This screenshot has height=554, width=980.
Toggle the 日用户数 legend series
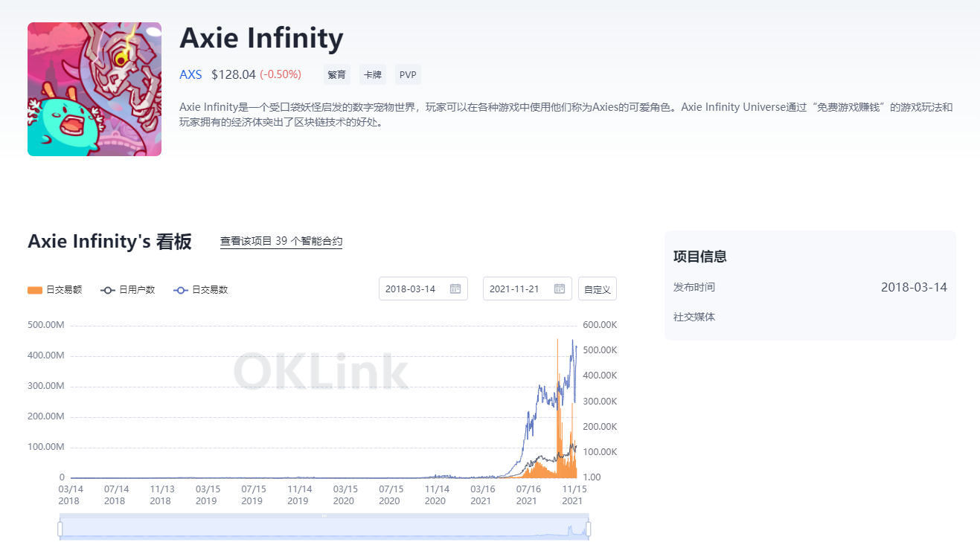tap(128, 290)
